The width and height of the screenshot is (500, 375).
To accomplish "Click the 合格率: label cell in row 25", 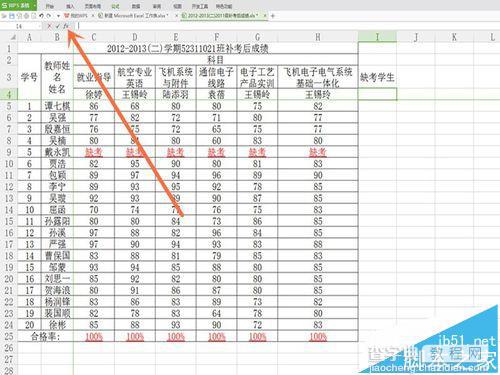I will pyautogui.click(x=45, y=336).
